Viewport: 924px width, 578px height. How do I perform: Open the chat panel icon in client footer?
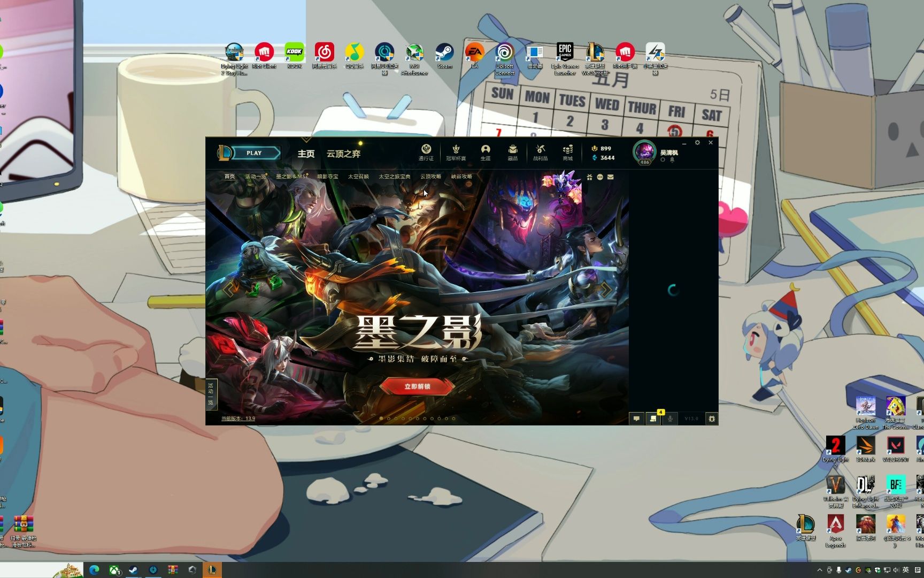pos(636,419)
